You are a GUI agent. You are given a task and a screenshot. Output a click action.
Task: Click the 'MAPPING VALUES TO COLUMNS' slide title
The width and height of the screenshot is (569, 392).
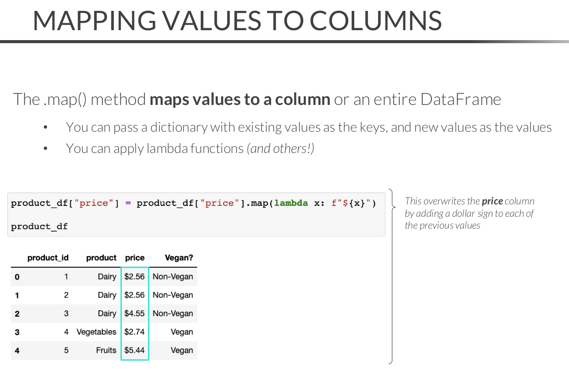pyautogui.click(x=237, y=21)
